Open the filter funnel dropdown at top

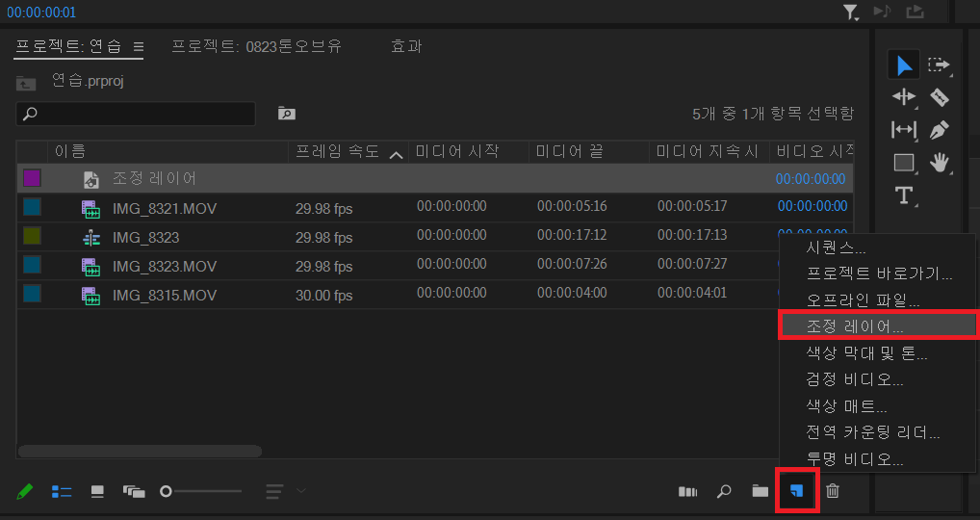point(851,12)
